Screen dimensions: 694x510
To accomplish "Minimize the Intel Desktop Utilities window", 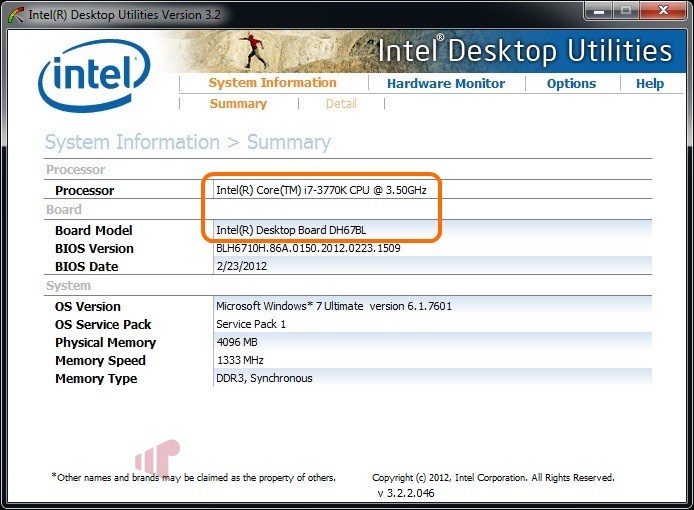I will click(598, 11).
